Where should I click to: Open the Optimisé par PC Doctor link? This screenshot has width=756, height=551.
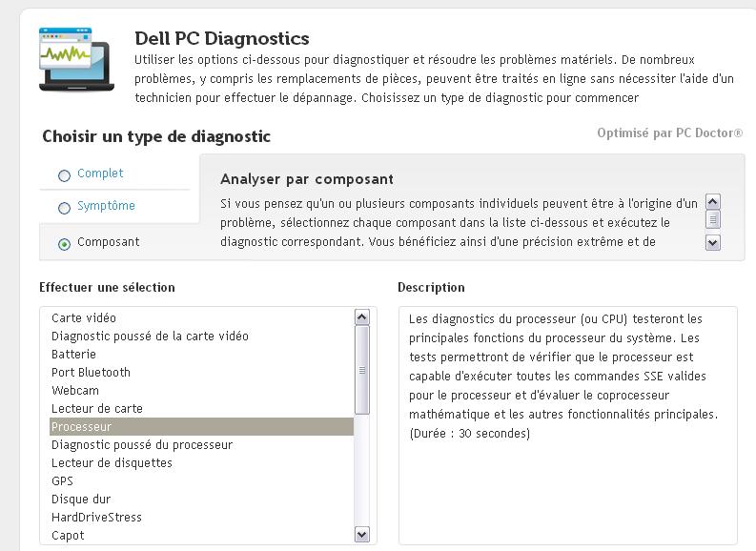tap(669, 133)
